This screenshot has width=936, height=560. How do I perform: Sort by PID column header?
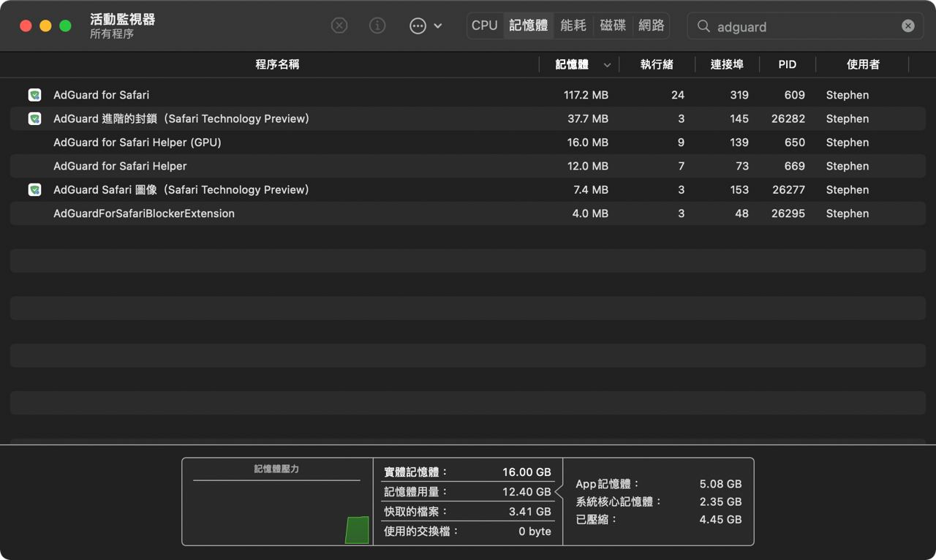click(788, 64)
